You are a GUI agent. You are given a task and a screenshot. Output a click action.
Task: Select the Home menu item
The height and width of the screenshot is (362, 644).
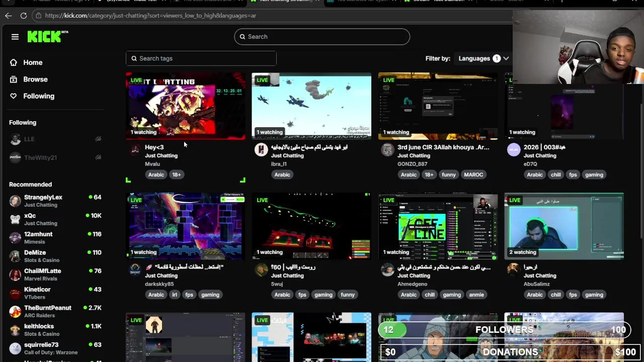pyautogui.click(x=33, y=62)
